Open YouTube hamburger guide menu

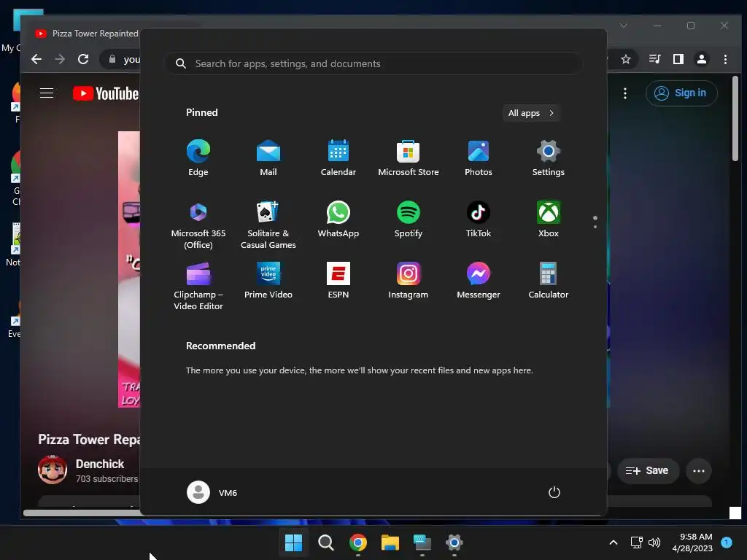(47, 93)
